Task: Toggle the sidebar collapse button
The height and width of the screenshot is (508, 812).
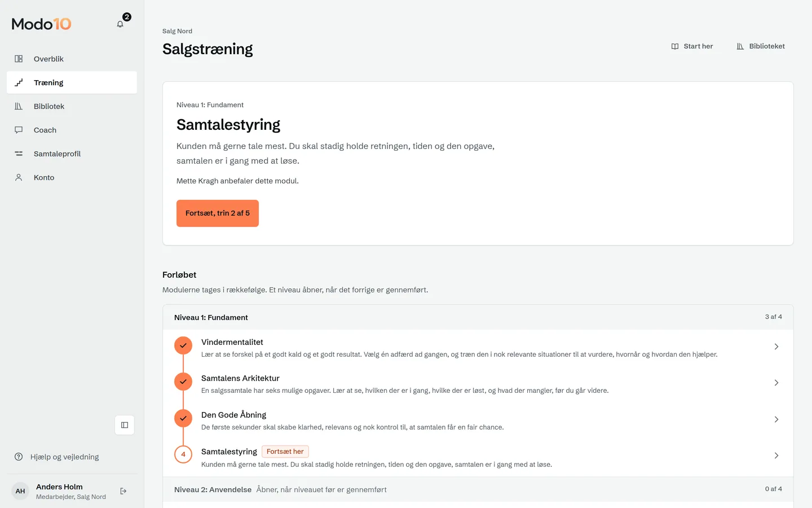Action: [x=125, y=425]
